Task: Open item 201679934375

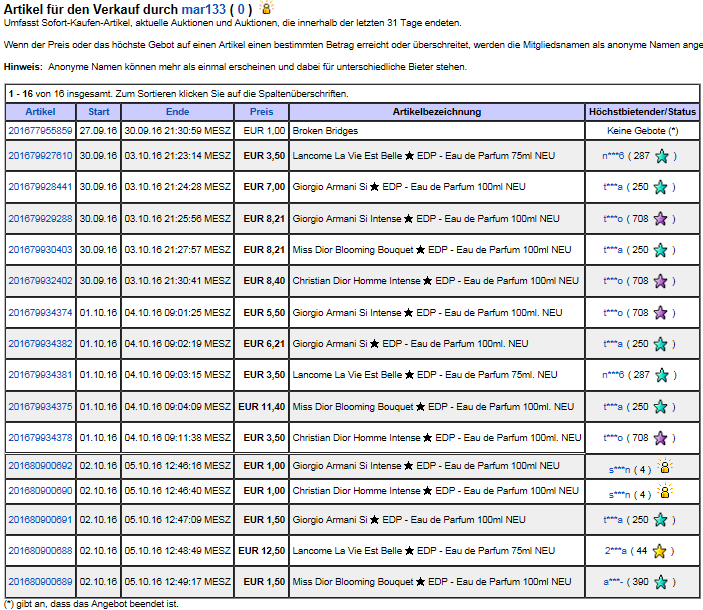Action: point(40,407)
